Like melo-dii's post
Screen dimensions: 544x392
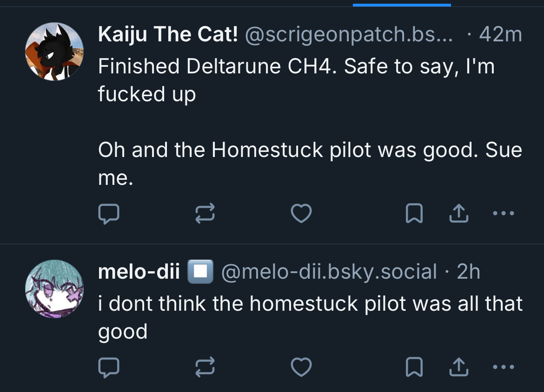(x=301, y=367)
